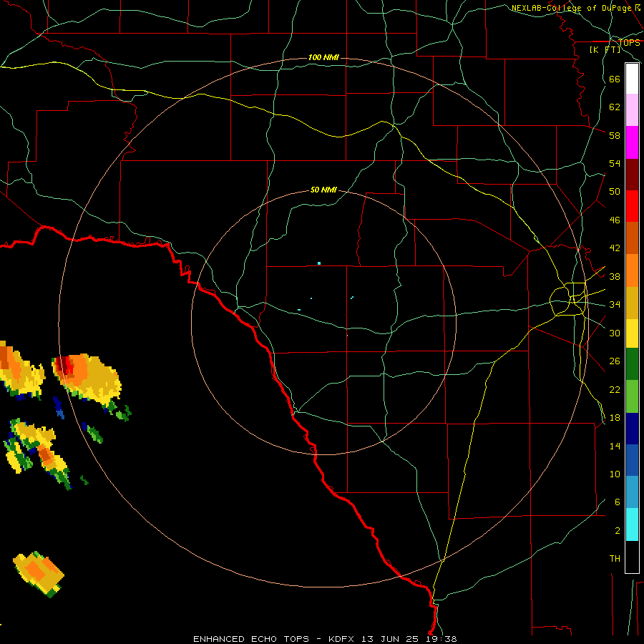Click the "[K FT]" units label
Screen dimensions: 644x644
(x=605, y=50)
